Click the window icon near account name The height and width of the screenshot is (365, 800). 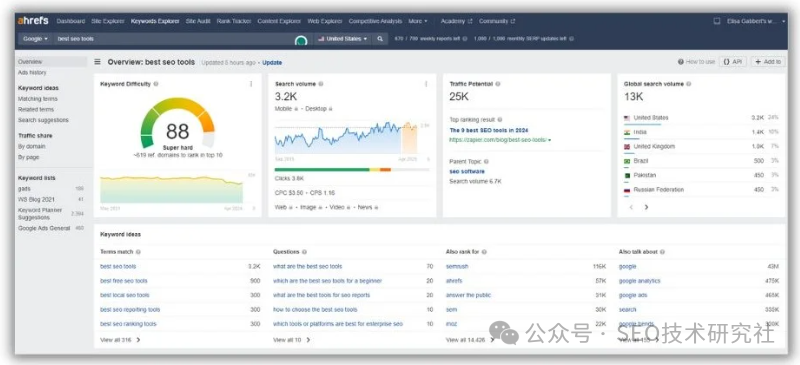(717, 21)
